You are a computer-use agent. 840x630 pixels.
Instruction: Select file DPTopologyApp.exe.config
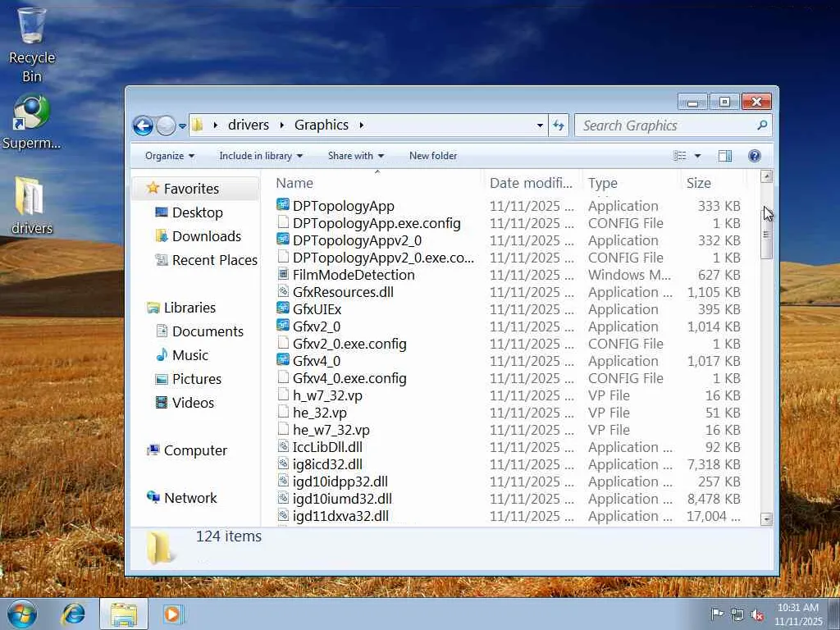click(377, 223)
